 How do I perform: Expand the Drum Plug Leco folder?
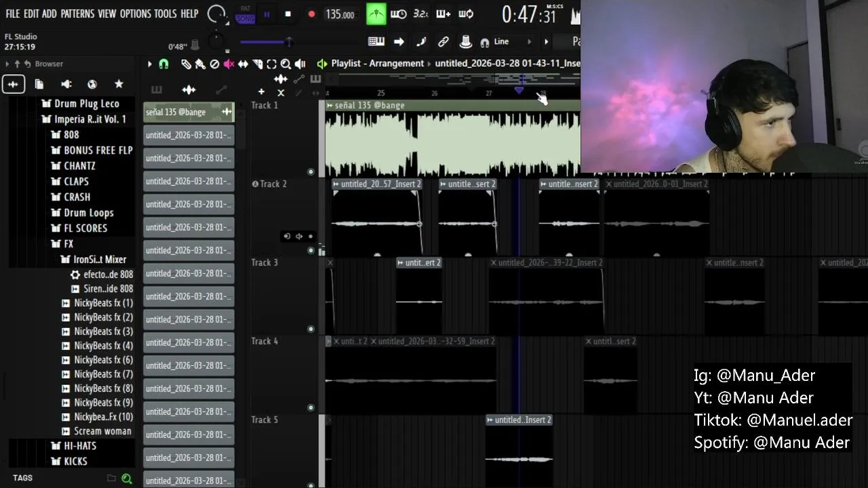point(80,104)
